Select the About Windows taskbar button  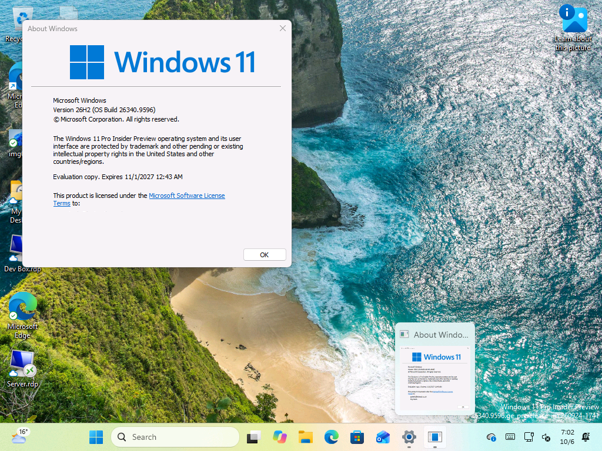click(435, 437)
